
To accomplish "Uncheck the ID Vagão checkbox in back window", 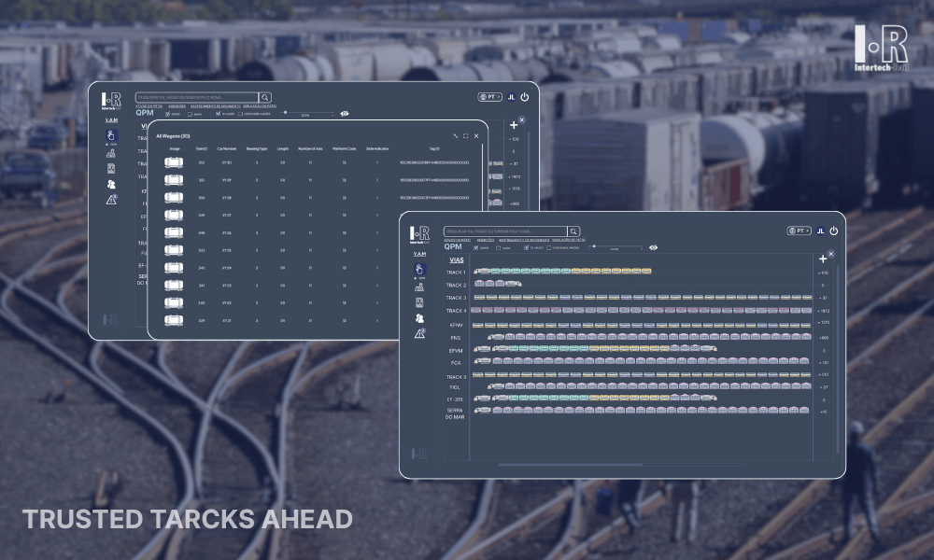I will (218, 114).
